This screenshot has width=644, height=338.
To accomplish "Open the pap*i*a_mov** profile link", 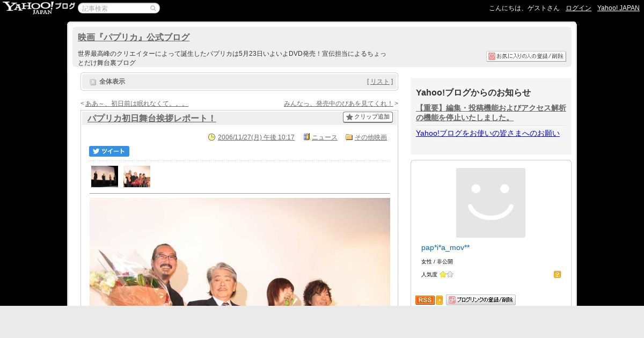I will pos(445,247).
